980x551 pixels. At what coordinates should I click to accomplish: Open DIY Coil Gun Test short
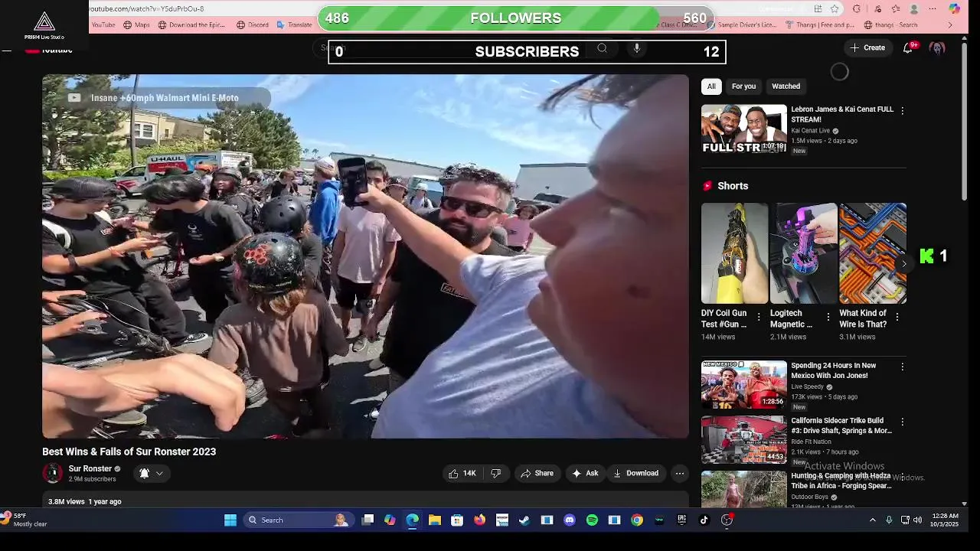[734, 253]
